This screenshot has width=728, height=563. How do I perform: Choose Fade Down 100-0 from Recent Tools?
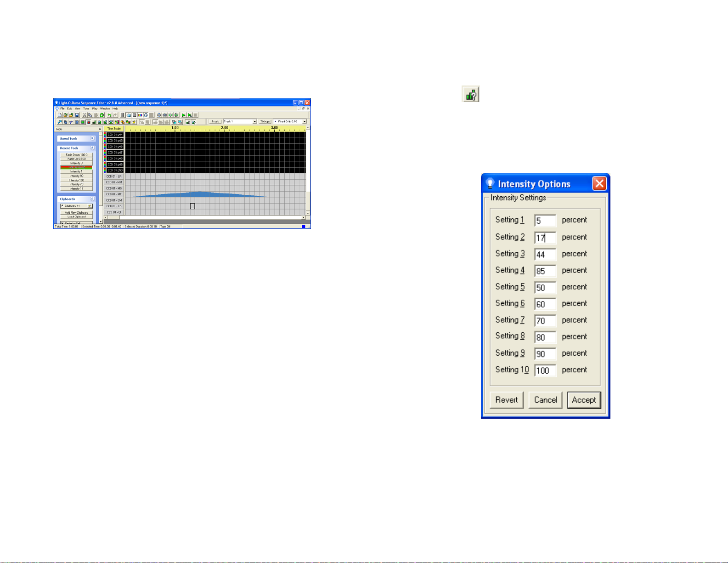[76, 155]
